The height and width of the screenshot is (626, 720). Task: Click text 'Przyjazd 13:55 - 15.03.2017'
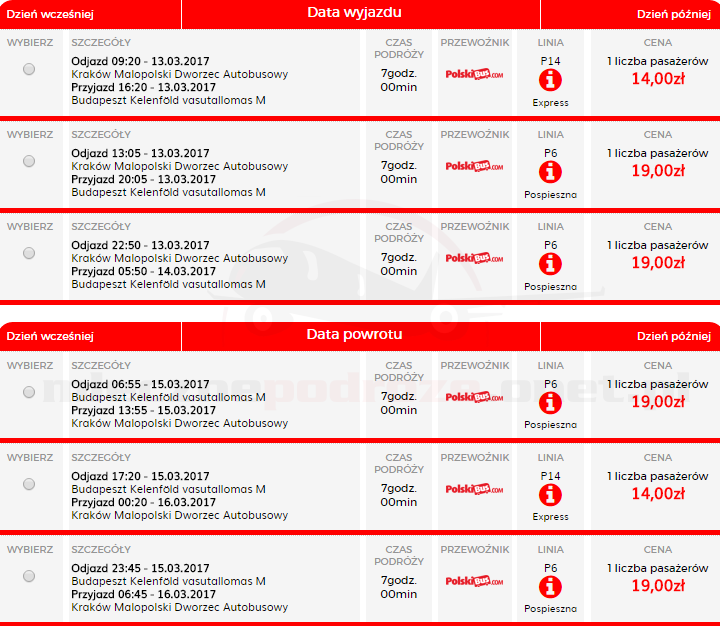pyautogui.click(x=143, y=410)
